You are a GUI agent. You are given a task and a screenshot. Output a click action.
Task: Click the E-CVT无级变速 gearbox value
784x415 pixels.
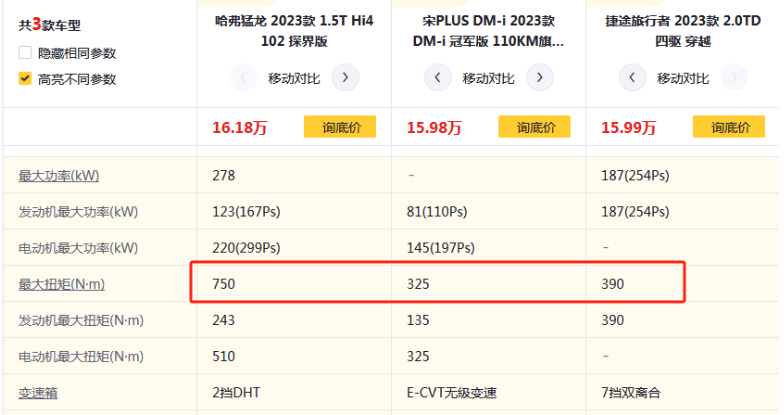point(452,392)
